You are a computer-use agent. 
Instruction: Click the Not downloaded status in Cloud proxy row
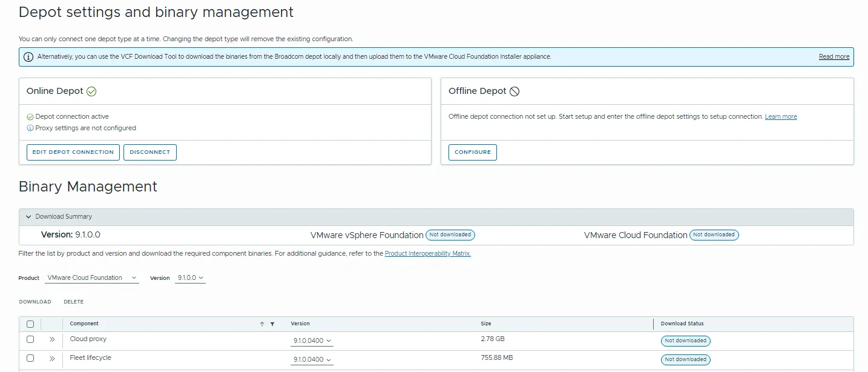click(x=686, y=341)
